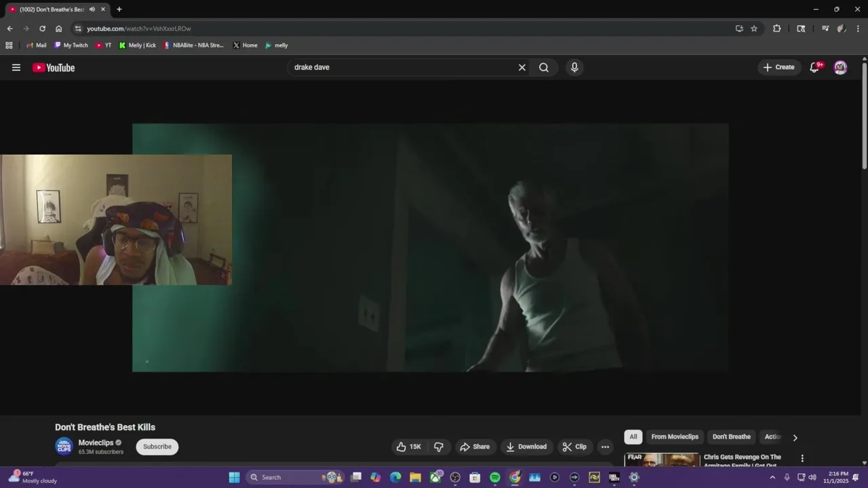The width and height of the screenshot is (868, 488).
Task: Open the Movieclips channel name link
Action: 96,443
